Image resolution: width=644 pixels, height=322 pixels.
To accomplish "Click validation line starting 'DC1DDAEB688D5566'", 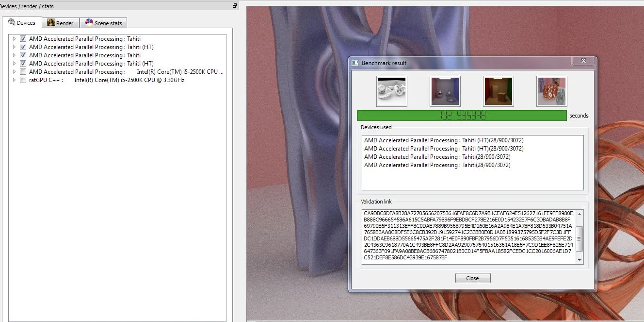I will point(468,238).
